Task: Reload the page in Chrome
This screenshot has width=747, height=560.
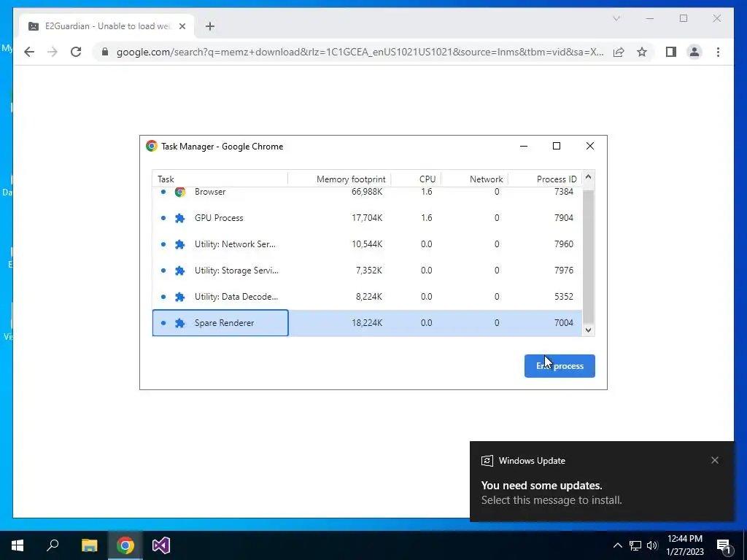Action: (x=76, y=52)
